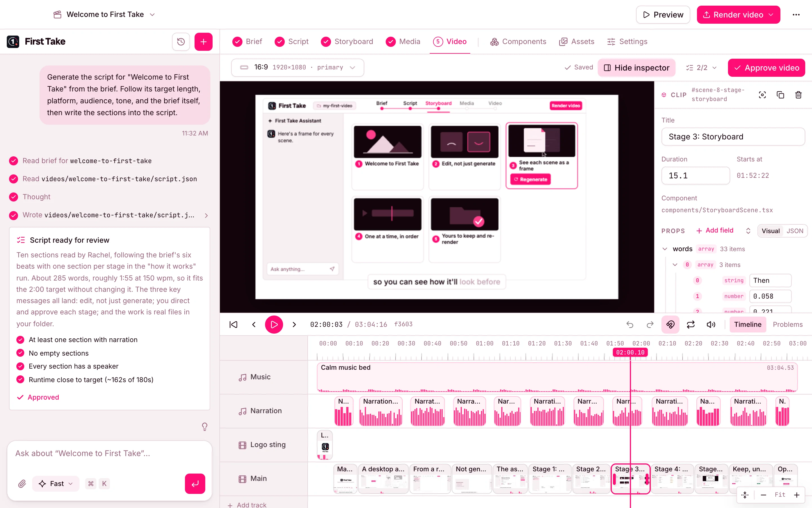Jump to the start of the timeline
The height and width of the screenshot is (508, 812).
click(233, 325)
